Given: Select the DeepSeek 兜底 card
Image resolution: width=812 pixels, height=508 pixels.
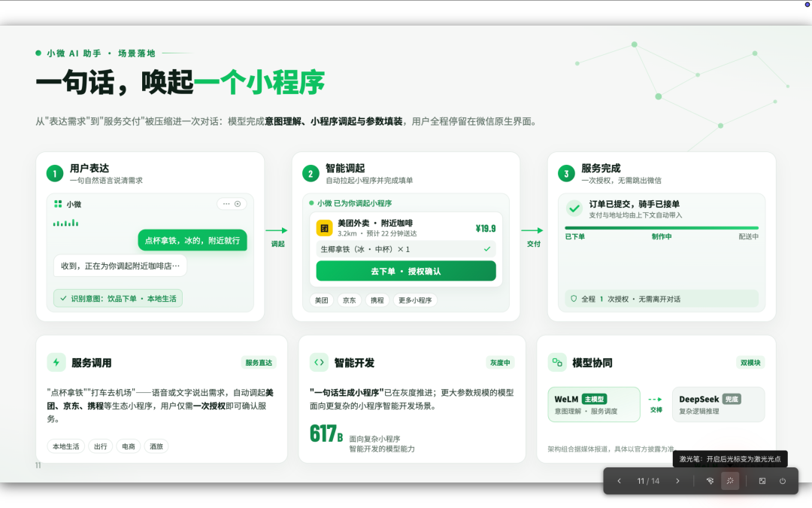Looking at the screenshot, I should tap(718, 404).
